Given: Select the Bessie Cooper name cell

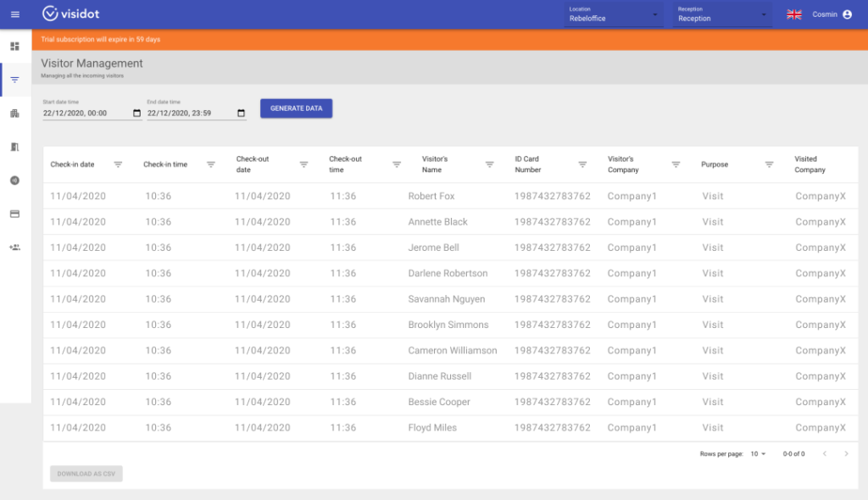Looking at the screenshot, I should click(439, 402).
